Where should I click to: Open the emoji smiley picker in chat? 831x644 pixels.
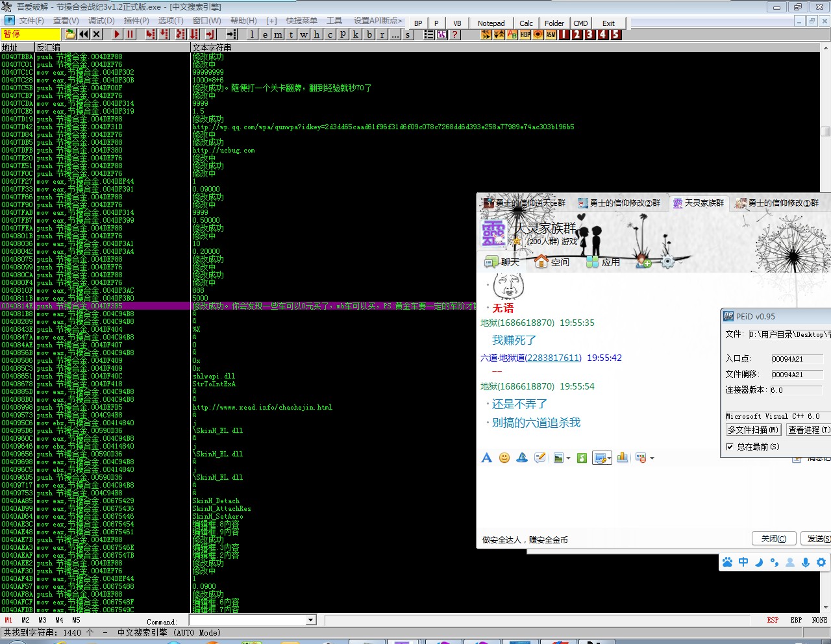coord(504,458)
